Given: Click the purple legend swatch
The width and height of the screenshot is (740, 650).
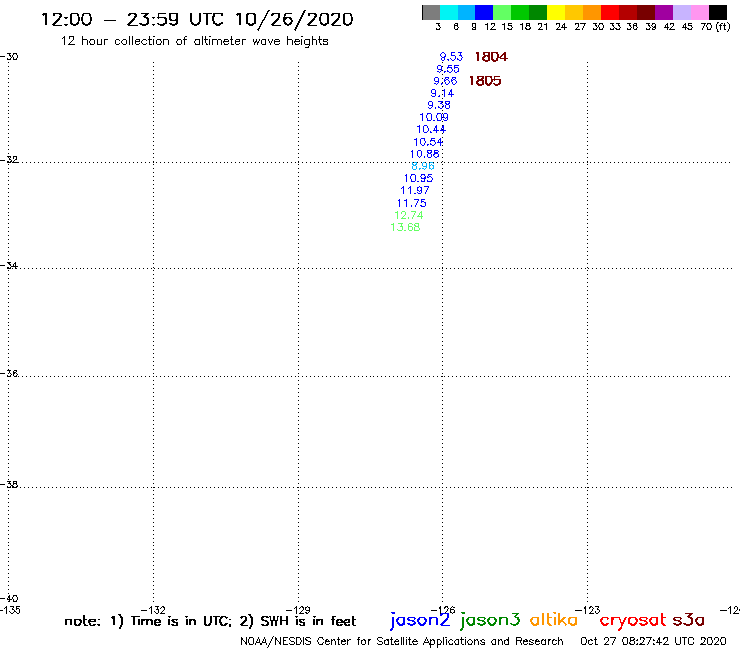Looking at the screenshot, I should click(664, 12).
